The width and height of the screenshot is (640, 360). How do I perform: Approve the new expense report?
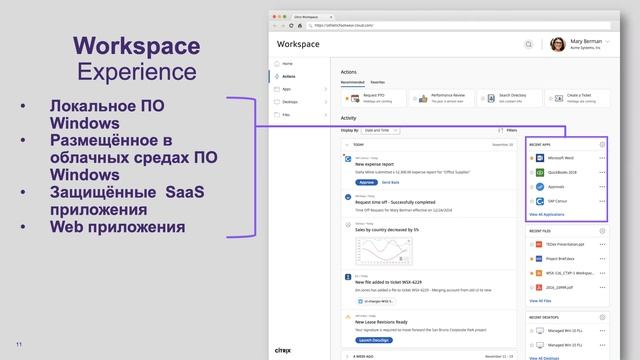point(367,182)
